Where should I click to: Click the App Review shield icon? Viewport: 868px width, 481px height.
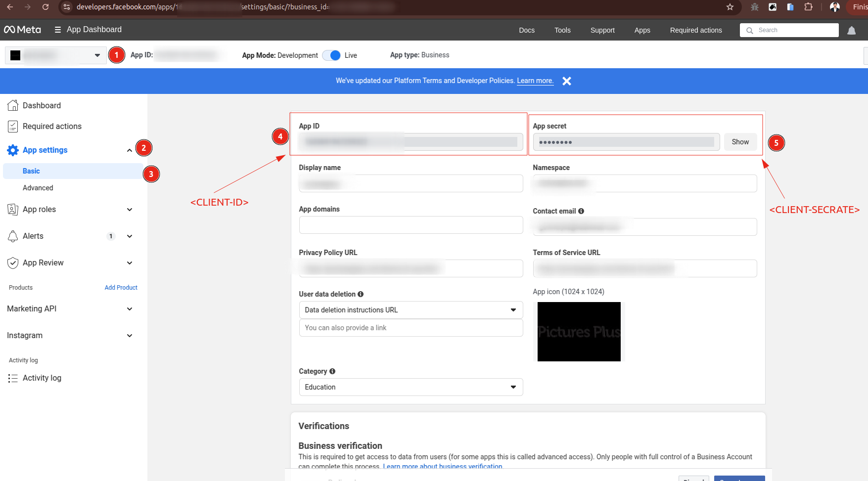tap(13, 263)
